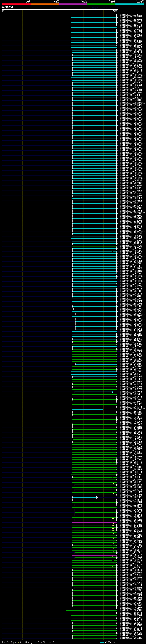Select hit label UniRef100_A5HUF1
This screenshot has height=644, width=146.
[131, 82]
